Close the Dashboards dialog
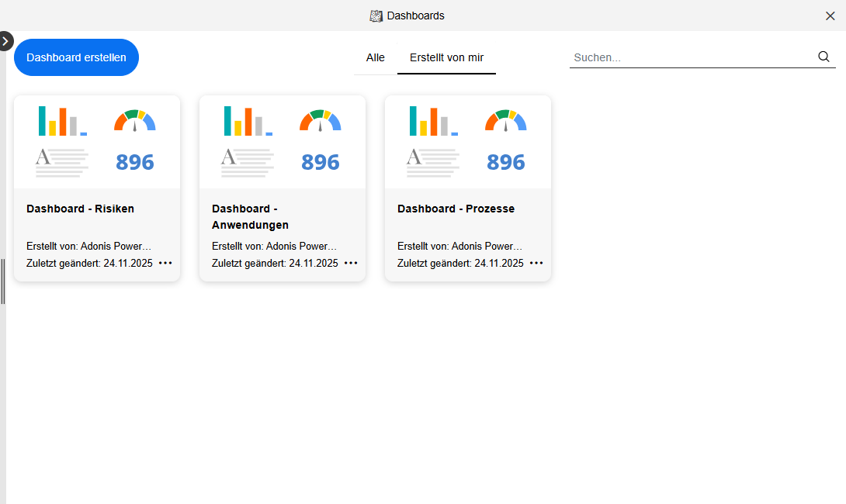846x504 pixels. 830,16
